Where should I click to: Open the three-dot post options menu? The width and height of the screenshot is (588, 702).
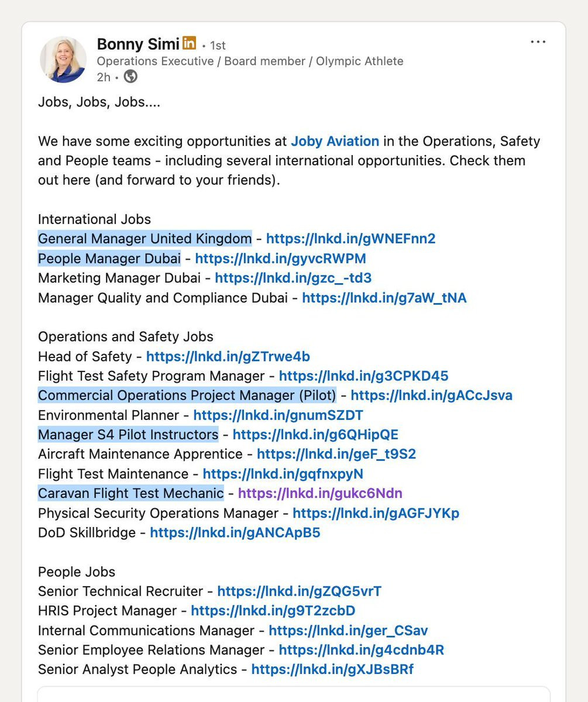538,42
